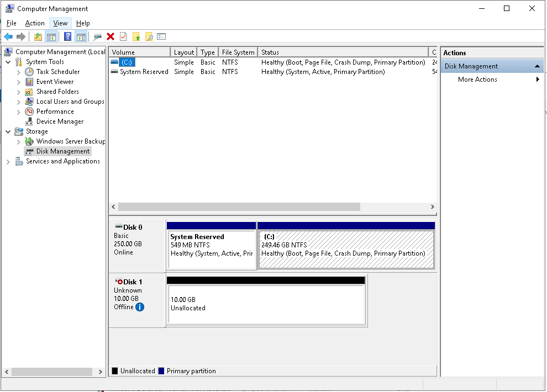Click the red X delete icon
This screenshot has width=547, height=392.
111,37
